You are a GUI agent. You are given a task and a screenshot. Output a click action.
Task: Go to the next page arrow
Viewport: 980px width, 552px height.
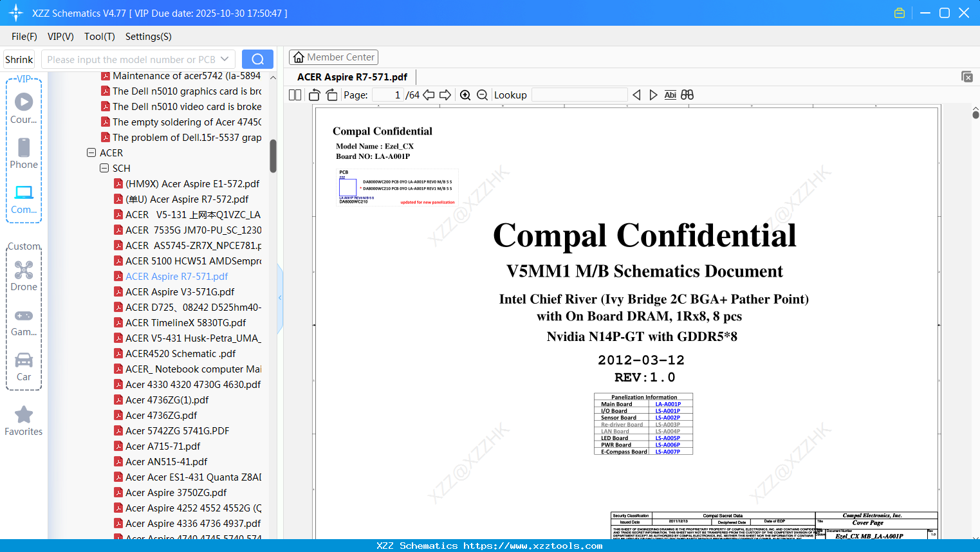click(x=445, y=95)
